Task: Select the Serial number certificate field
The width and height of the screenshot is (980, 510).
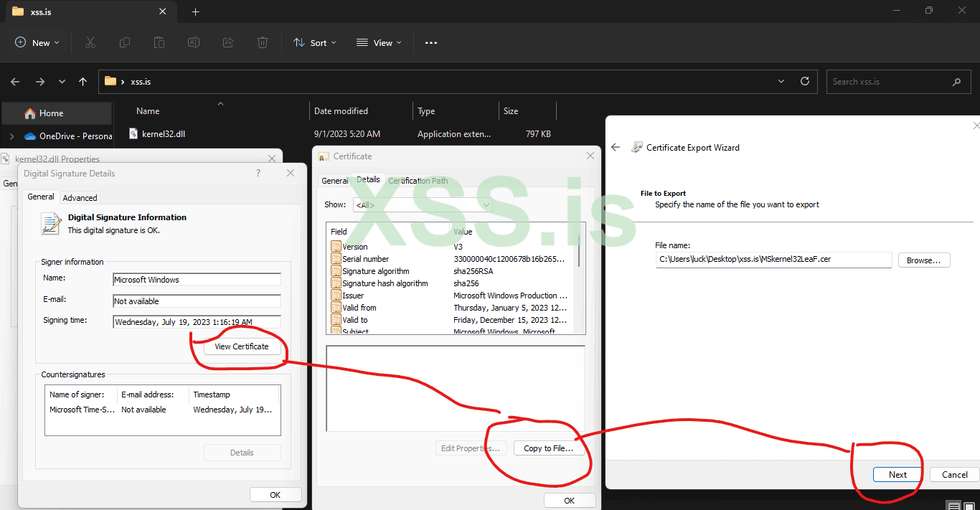Action: (x=365, y=259)
